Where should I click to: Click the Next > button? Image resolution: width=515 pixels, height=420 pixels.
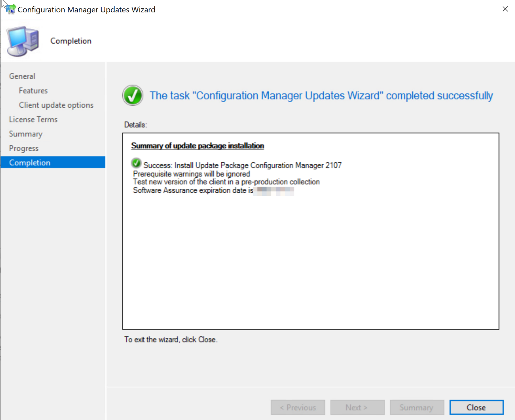pos(357,407)
